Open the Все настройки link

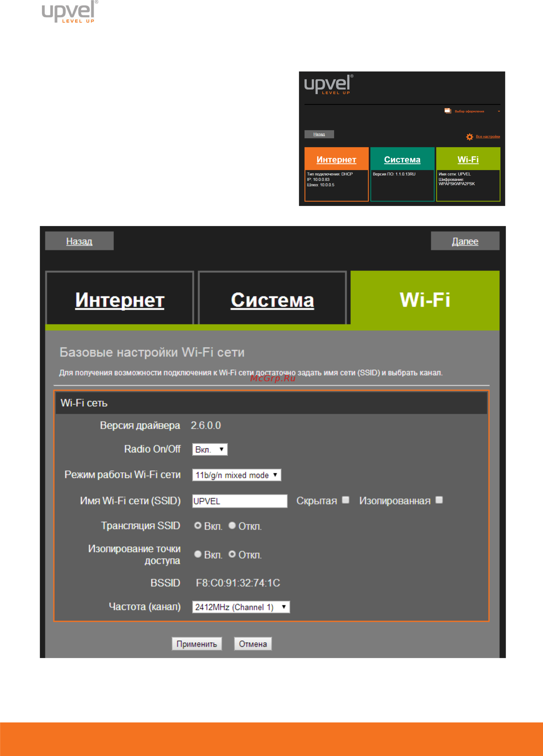click(x=488, y=137)
